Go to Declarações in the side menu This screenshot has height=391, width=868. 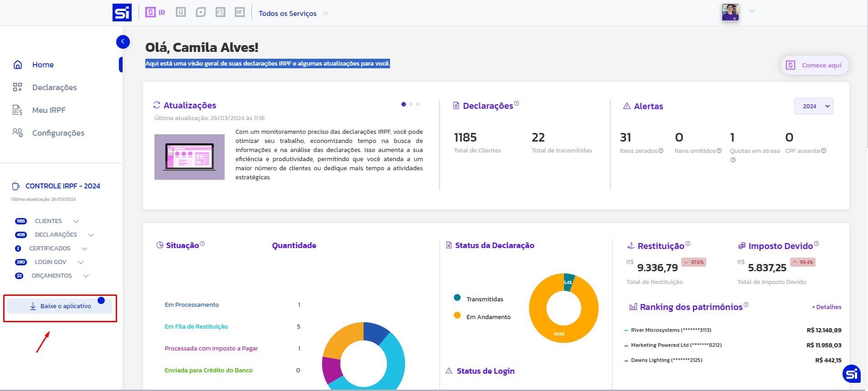click(x=54, y=87)
